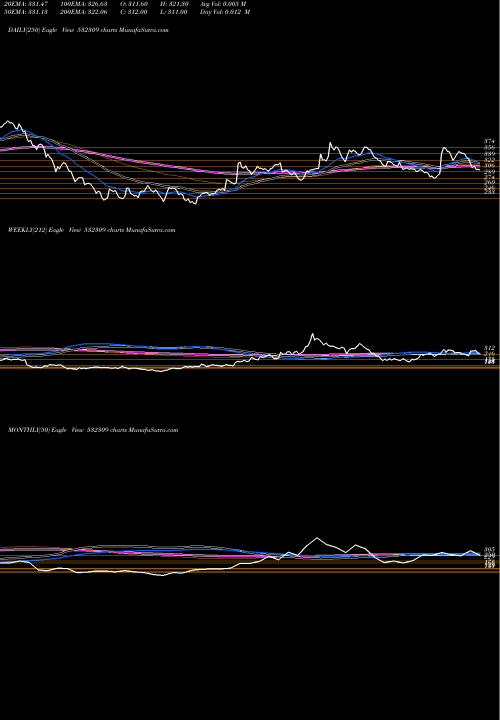Click the close price C: 312.00
Screen dimensions: 500x720
(x=134, y=12)
